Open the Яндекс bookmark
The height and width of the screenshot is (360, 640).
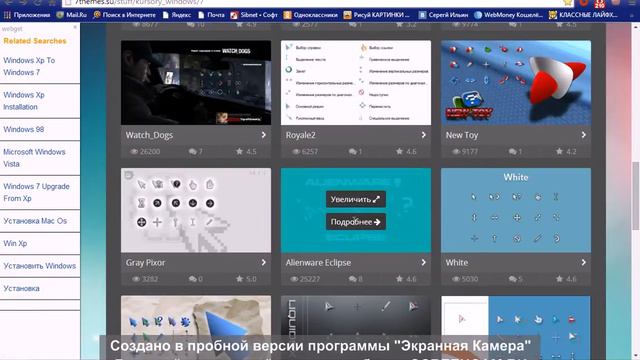coord(177,15)
